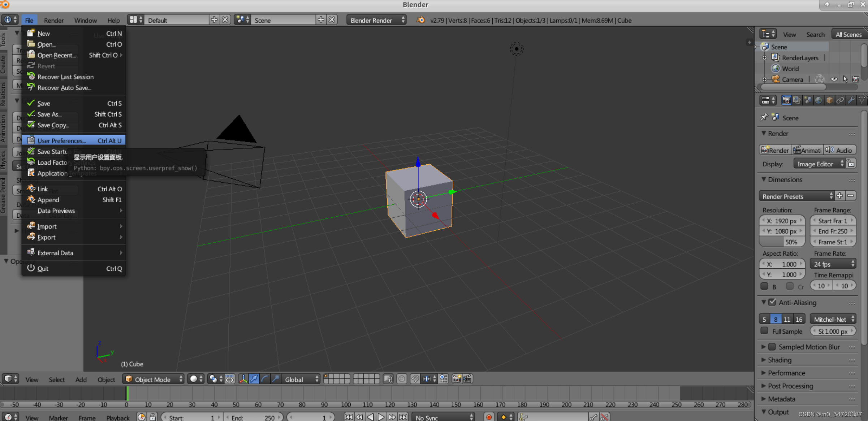Viewport: 868px width, 421px height.
Task: Click the 50% resolution percentage slider
Action: [x=782, y=242]
